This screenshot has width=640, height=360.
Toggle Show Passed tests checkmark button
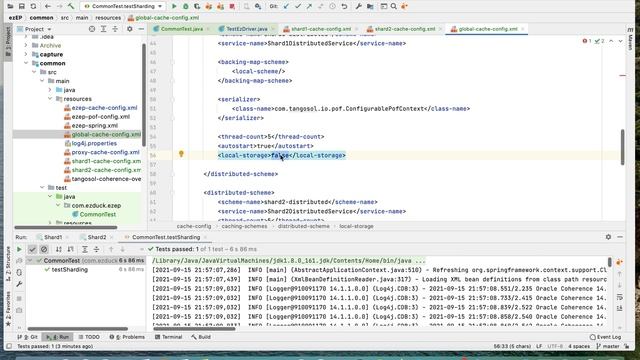(x=32, y=249)
